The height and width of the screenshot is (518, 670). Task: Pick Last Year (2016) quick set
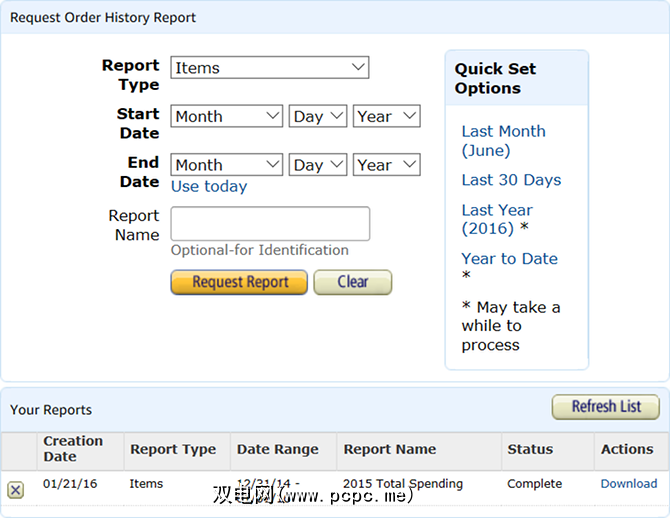pyautogui.click(x=497, y=219)
